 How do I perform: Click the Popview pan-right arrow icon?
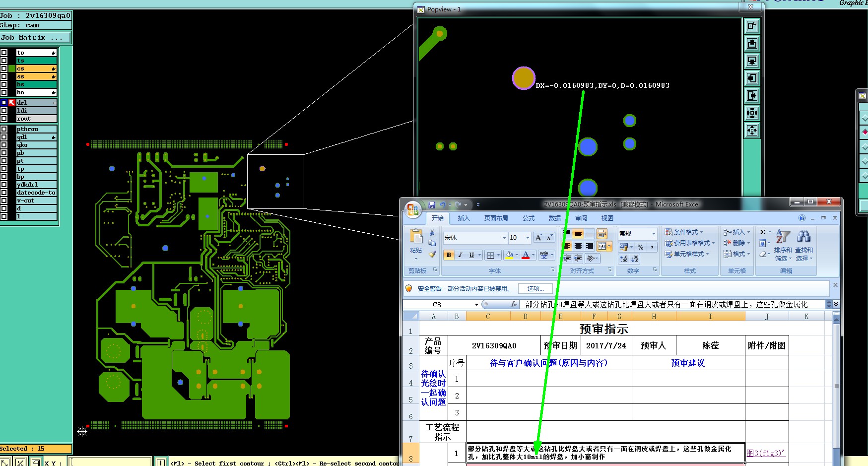(752, 96)
